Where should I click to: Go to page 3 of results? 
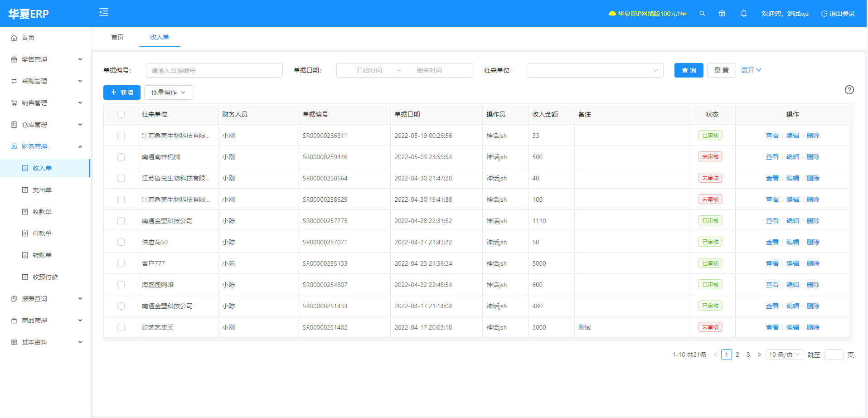tap(748, 355)
